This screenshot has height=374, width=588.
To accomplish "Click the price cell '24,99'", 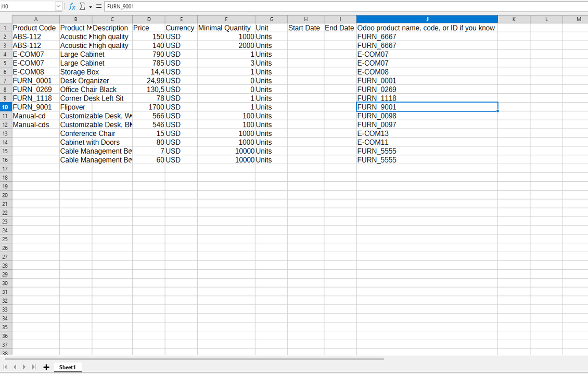I will click(148, 81).
